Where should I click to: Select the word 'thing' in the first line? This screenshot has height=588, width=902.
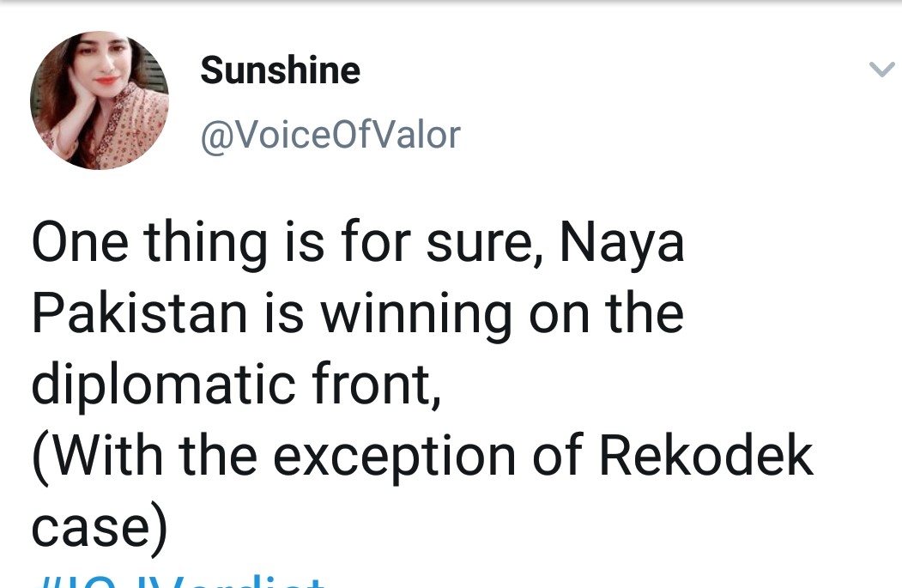click(x=205, y=243)
